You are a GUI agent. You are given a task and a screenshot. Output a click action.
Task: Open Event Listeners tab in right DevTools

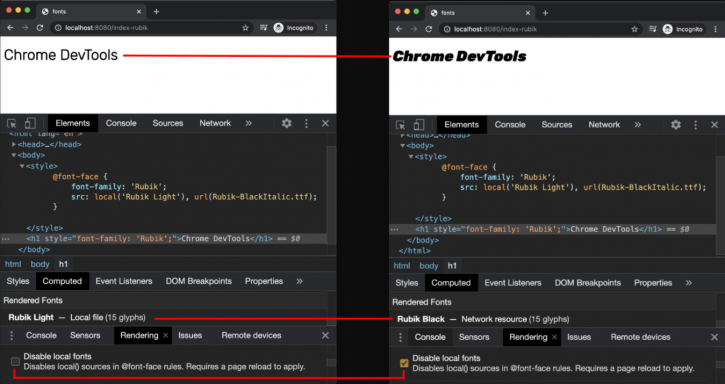(513, 283)
